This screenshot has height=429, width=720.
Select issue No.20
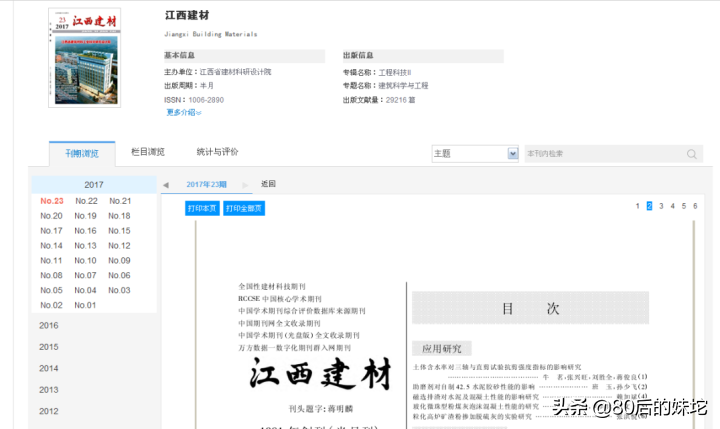(51, 215)
